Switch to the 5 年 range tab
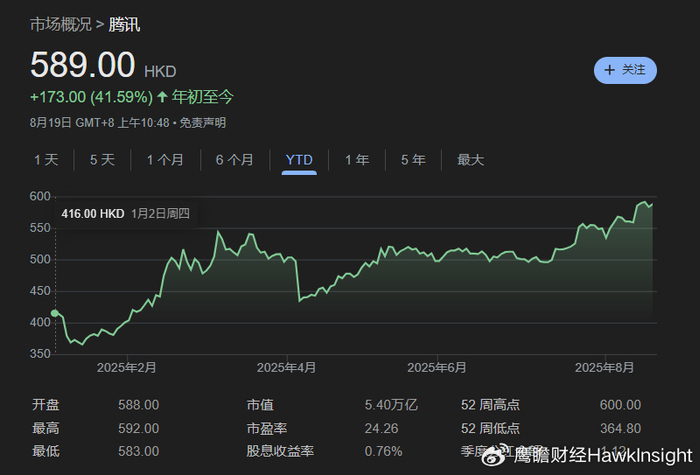700x475 pixels. pyautogui.click(x=413, y=160)
